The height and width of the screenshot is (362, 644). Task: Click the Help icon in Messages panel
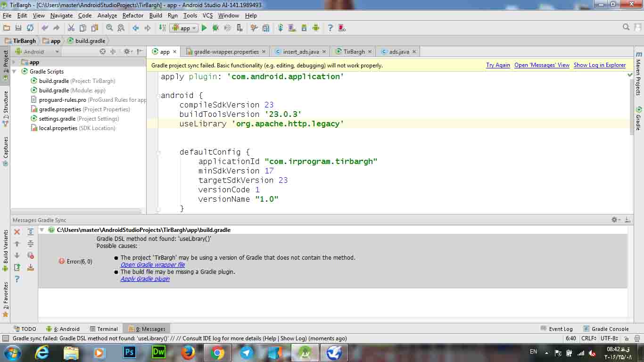pos(17,279)
